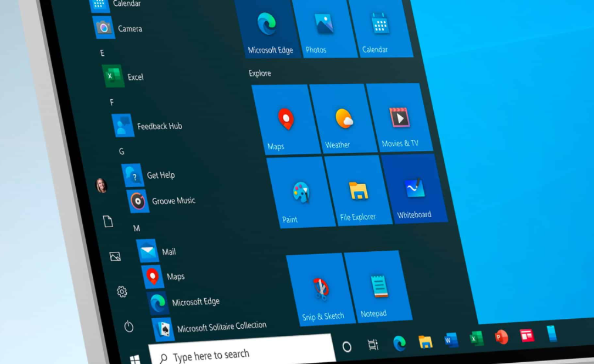Launch the Paint tile
The height and width of the screenshot is (364, 594).
pyautogui.click(x=301, y=193)
